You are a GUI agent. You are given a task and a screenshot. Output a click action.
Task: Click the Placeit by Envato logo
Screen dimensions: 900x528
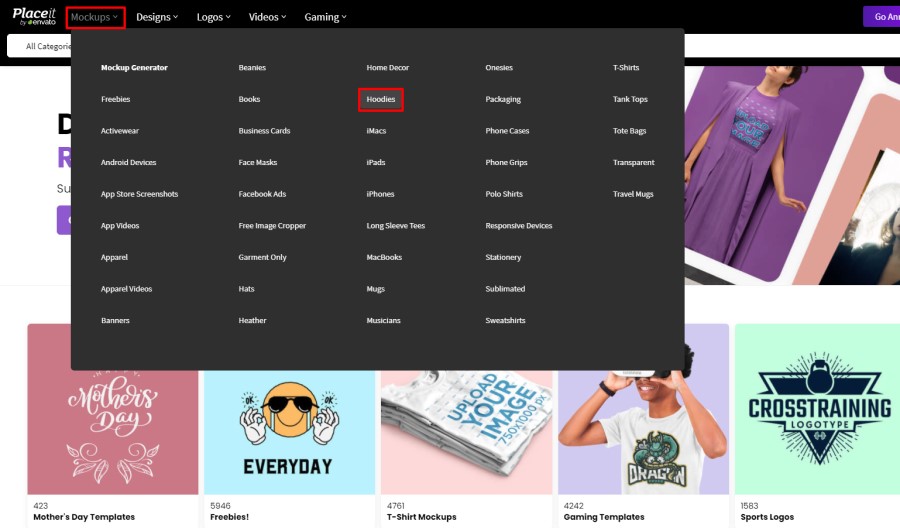[34, 16]
